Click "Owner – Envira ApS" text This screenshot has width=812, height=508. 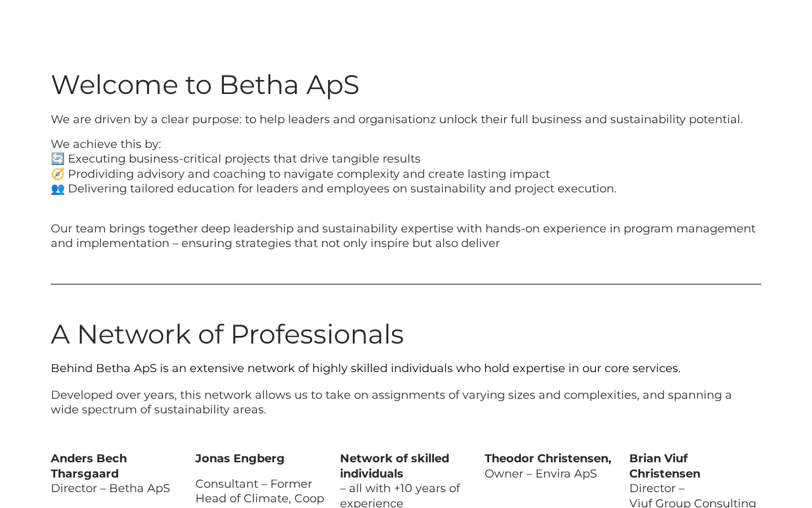coord(540,474)
